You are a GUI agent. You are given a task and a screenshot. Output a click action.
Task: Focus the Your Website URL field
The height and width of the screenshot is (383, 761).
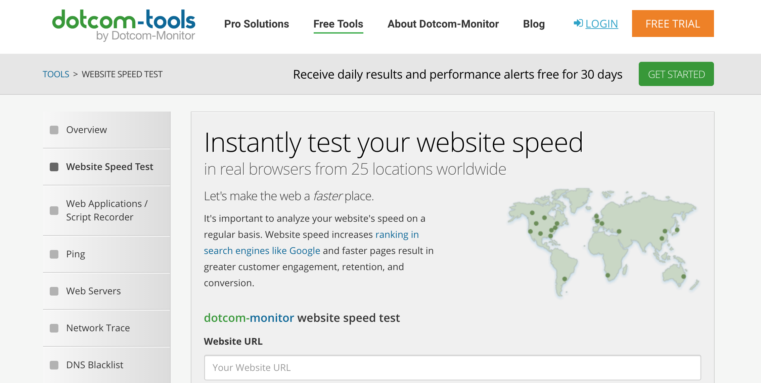click(x=452, y=367)
